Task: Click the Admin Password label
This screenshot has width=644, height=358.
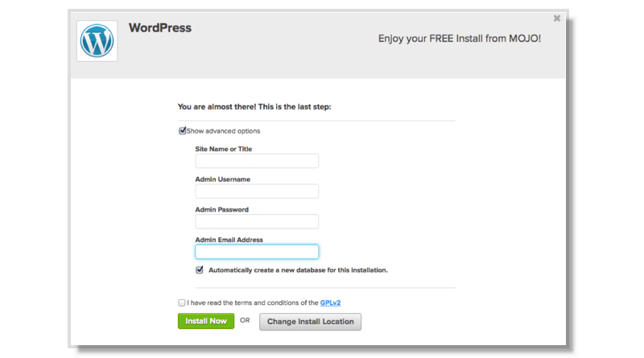Action: point(221,209)
